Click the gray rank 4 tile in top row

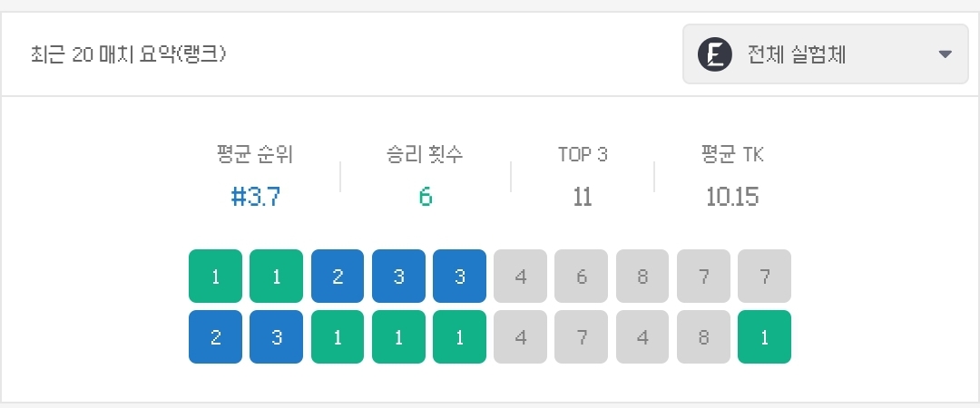(x=521, y=276)
